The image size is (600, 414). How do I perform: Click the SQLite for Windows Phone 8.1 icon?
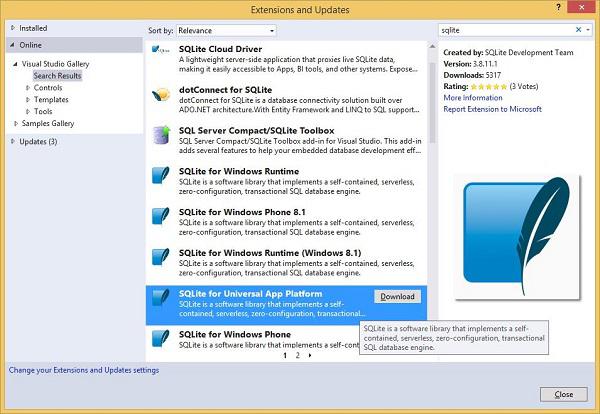point(160,219)
